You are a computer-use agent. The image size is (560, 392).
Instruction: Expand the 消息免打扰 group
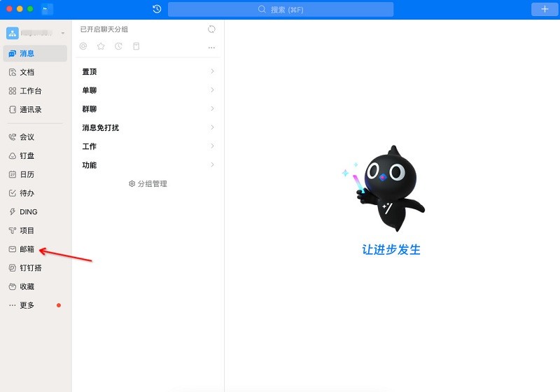pos(147,127)
